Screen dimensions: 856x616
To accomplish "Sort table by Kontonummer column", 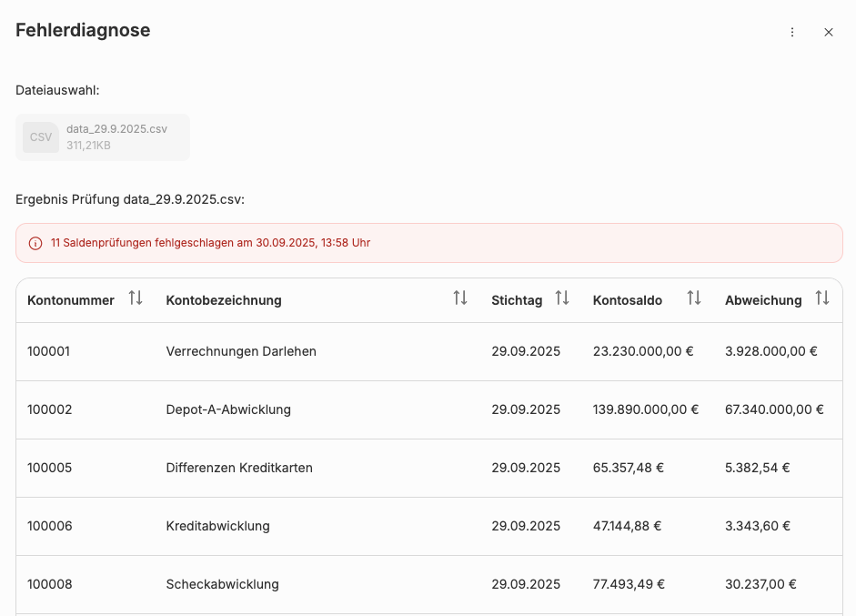I will 136,298.
